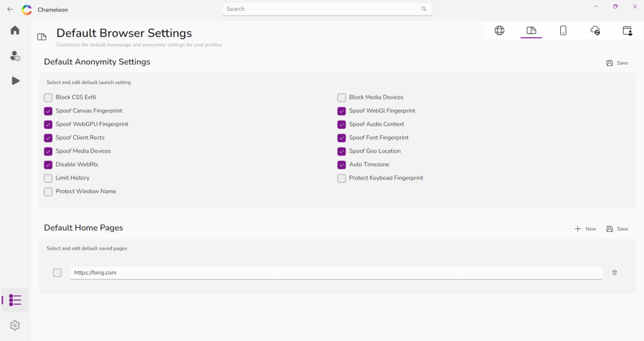644x341 pixels.
Task: Switch to the globe tab
Action: tap(500, 31)
